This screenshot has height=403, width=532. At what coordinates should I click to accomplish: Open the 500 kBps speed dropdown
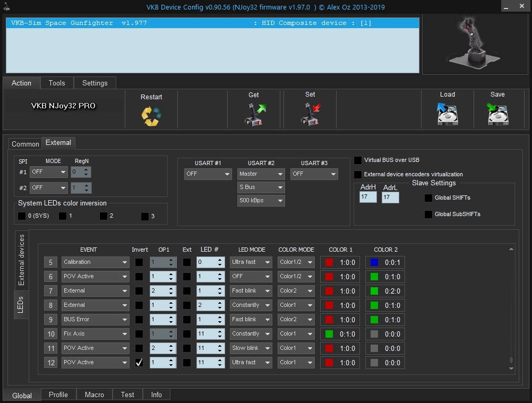coord(261,201)
